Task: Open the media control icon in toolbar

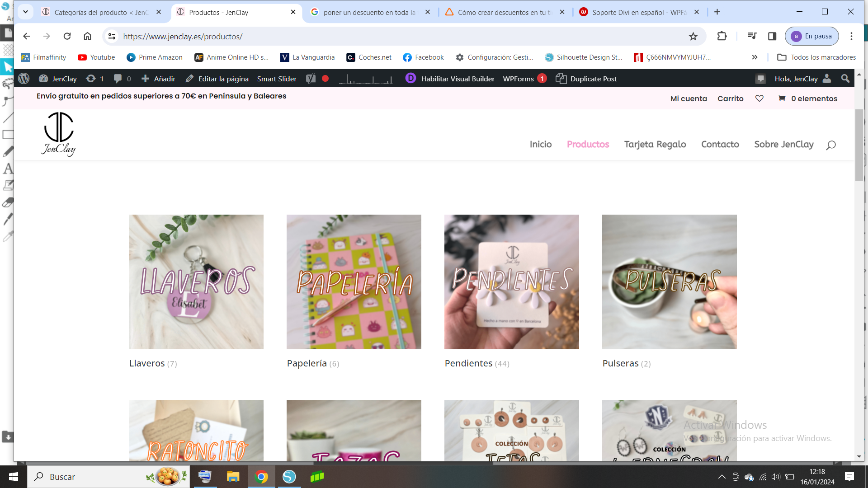Action: 752,36
